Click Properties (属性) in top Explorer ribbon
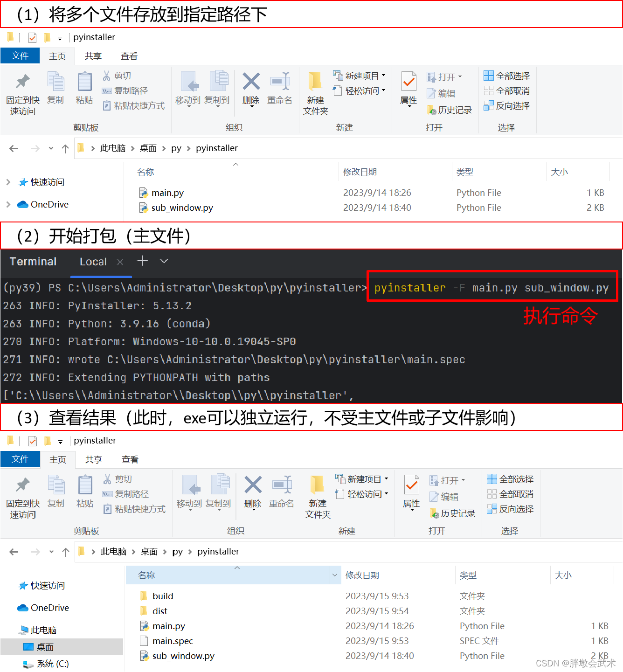The width and height of the screenshot is (623, 672). (x=408, y=89)
